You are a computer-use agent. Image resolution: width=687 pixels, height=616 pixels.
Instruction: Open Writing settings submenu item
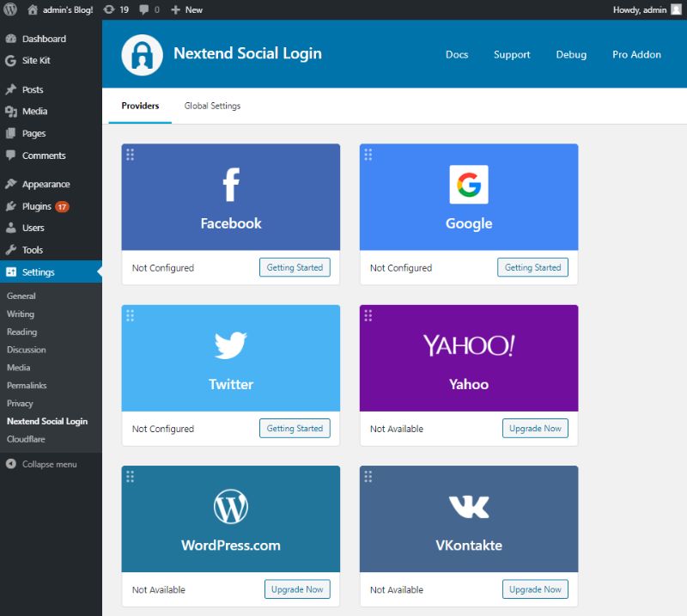(x=20, y=314)
